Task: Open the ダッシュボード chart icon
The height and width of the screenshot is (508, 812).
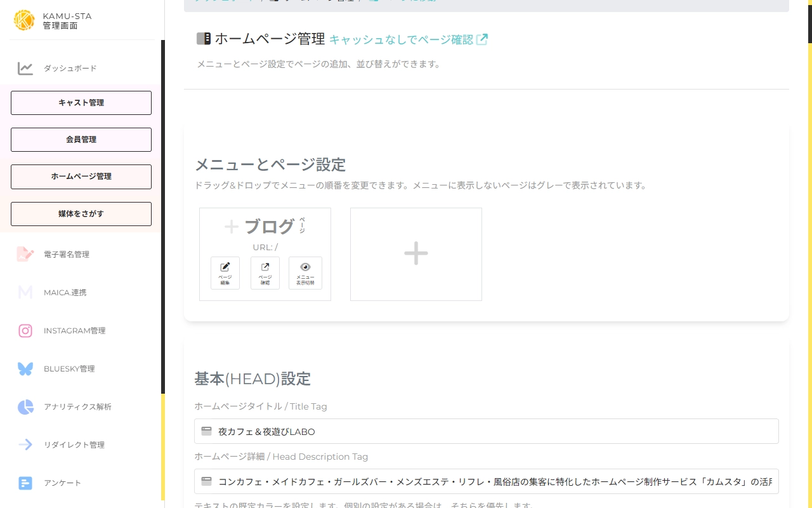Action: tap(25, 69)
